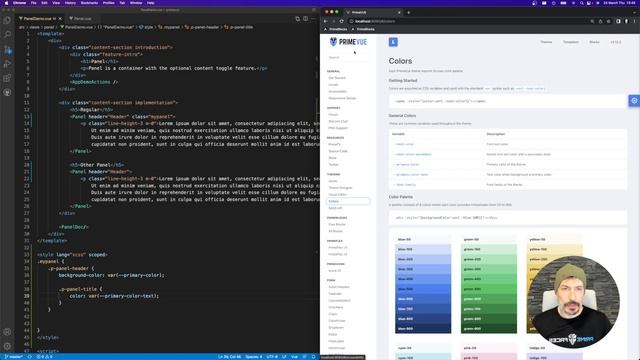The width and height of the screenshot is (640, 360).
Task: Open the editor More Actions menu
Action: pos(313,19)
